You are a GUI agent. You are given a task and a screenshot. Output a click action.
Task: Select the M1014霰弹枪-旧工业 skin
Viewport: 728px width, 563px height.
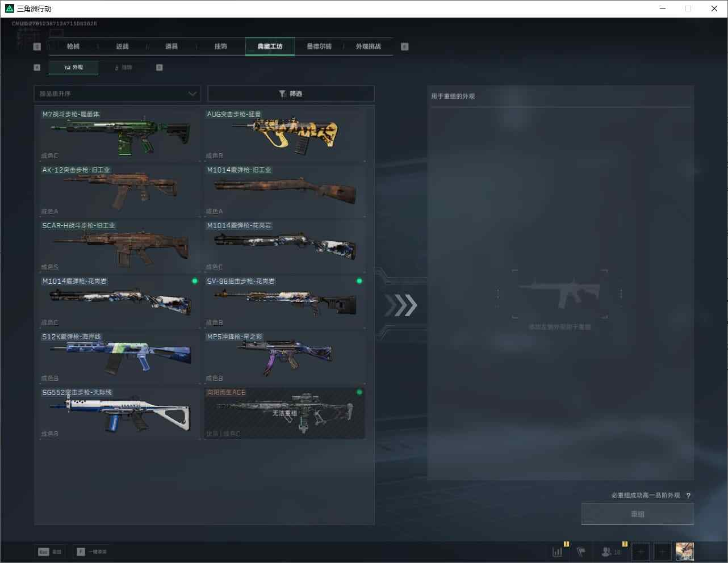tap(284, 190)
